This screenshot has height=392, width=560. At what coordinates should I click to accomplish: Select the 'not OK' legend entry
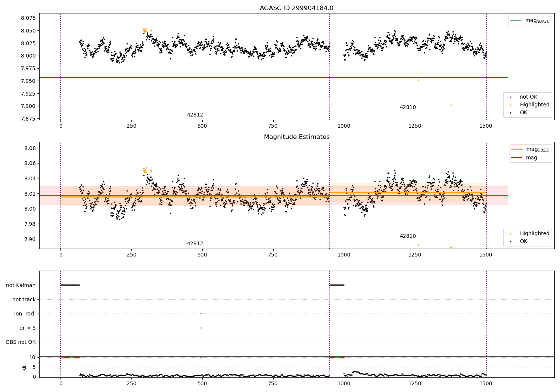[x=528, y=97]
